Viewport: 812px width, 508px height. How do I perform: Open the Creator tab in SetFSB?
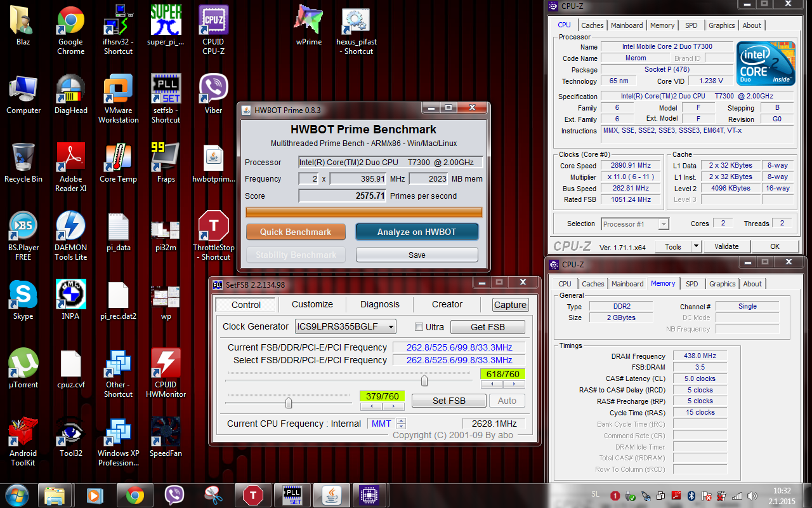click(447, 304)
